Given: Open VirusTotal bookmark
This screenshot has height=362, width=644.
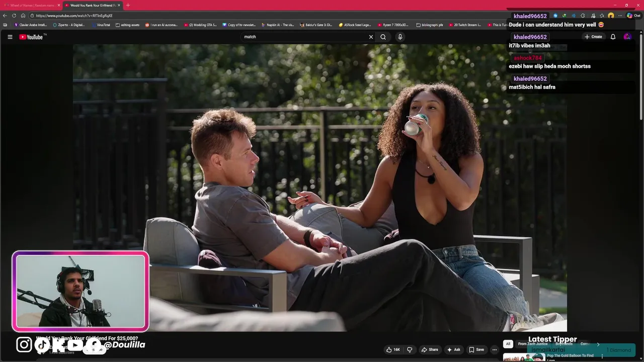Looking at the screenshot, I should point(101,25).
